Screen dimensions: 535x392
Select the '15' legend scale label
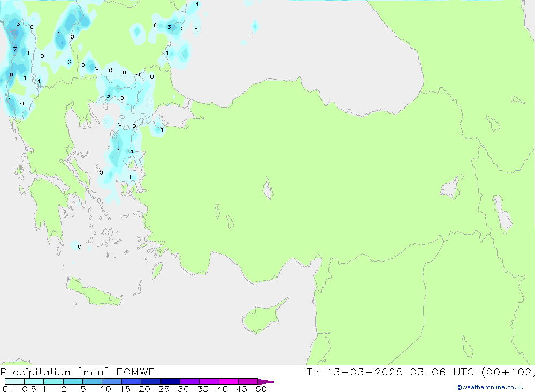125,389
